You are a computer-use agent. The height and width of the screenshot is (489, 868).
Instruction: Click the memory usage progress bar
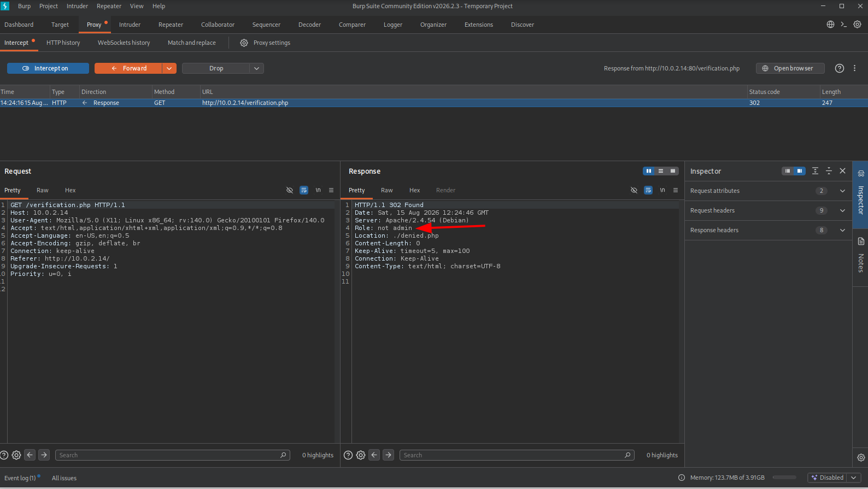click(785, 478)
